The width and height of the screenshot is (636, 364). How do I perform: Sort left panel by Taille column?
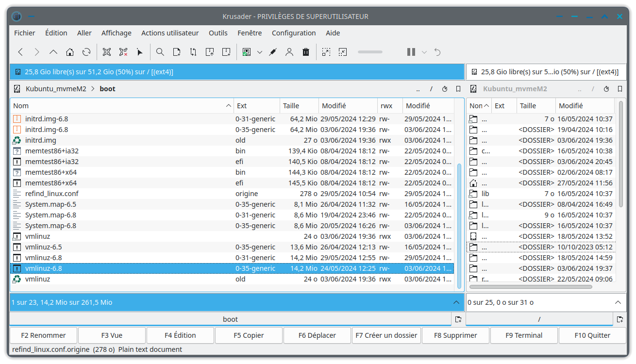point(300,106)
